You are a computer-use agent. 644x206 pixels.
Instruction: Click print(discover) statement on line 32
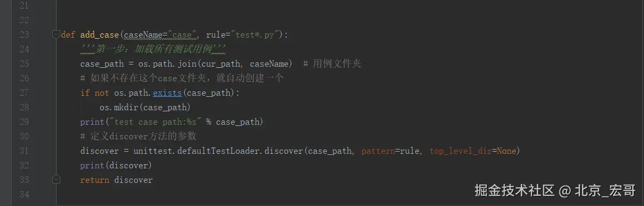tap(116, 166)
